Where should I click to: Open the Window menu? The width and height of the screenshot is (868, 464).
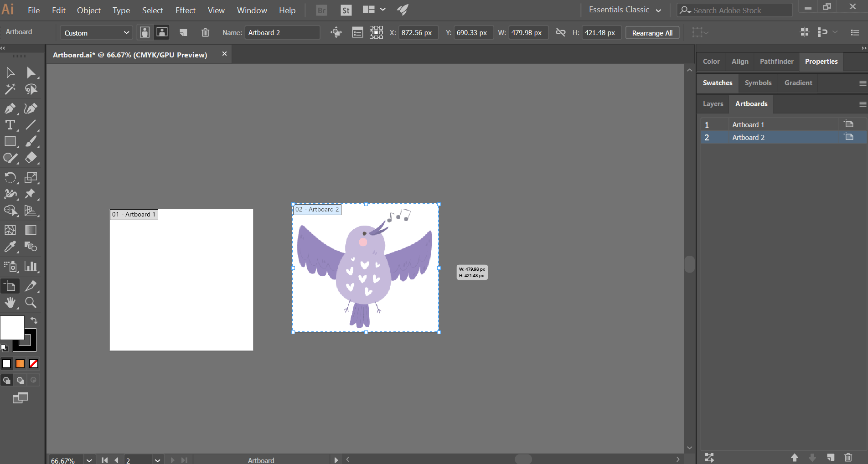point(251,10)
